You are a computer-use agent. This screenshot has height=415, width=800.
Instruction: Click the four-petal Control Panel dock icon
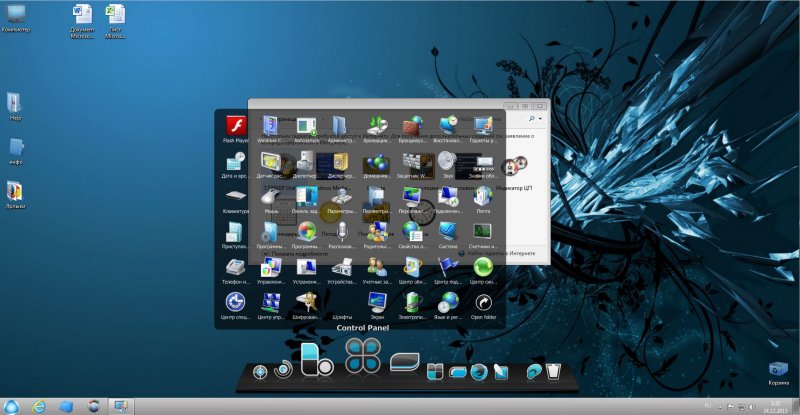coord(363,355)
